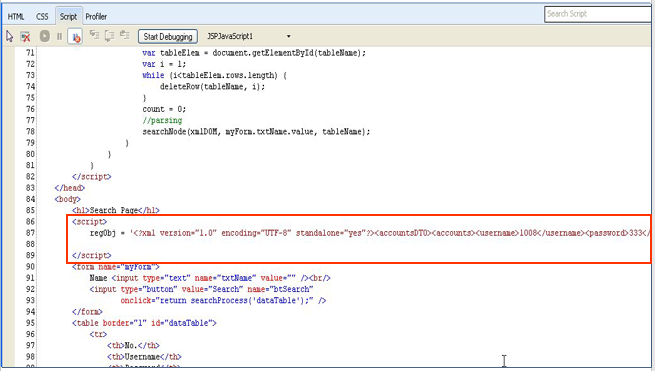Image resolution: width=655 pixels, height=371 pixels.
Task: Click the </head> tag line
Action: (69, 188)
